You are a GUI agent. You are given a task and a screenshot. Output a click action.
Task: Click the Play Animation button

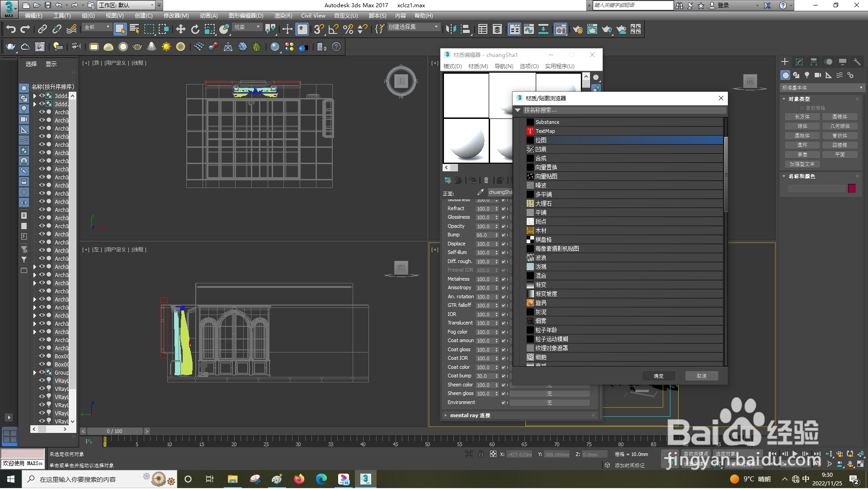point(795,454)
